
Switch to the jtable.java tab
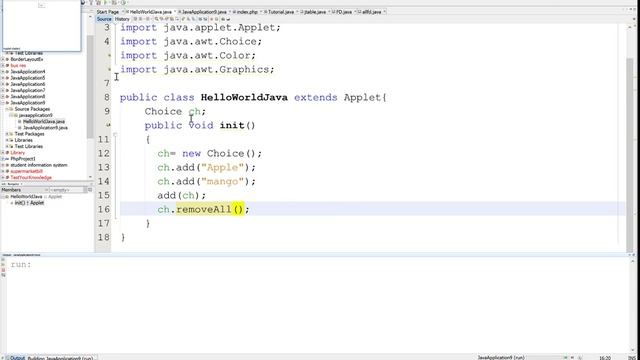pos(315,12)
